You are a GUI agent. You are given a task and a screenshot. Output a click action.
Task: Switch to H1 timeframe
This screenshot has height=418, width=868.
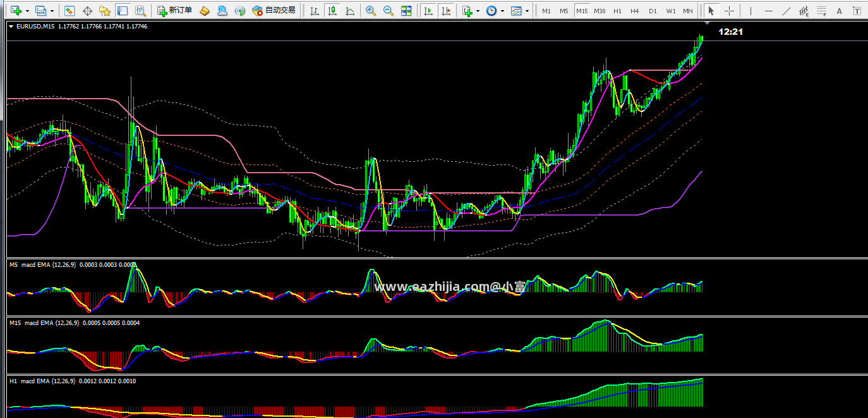pyautogui.click(x=617, y=11)
